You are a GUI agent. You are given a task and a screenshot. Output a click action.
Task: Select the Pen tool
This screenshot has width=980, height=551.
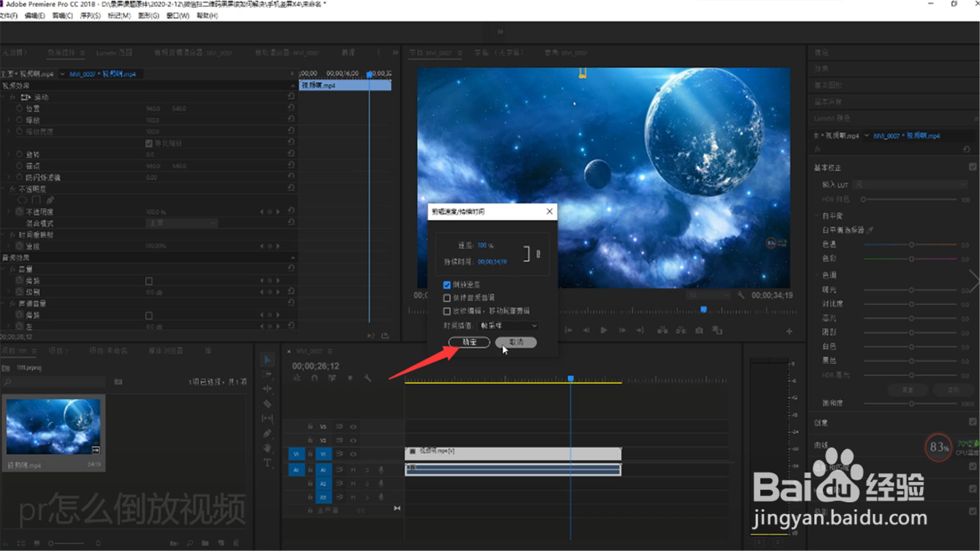pos(267,433)
